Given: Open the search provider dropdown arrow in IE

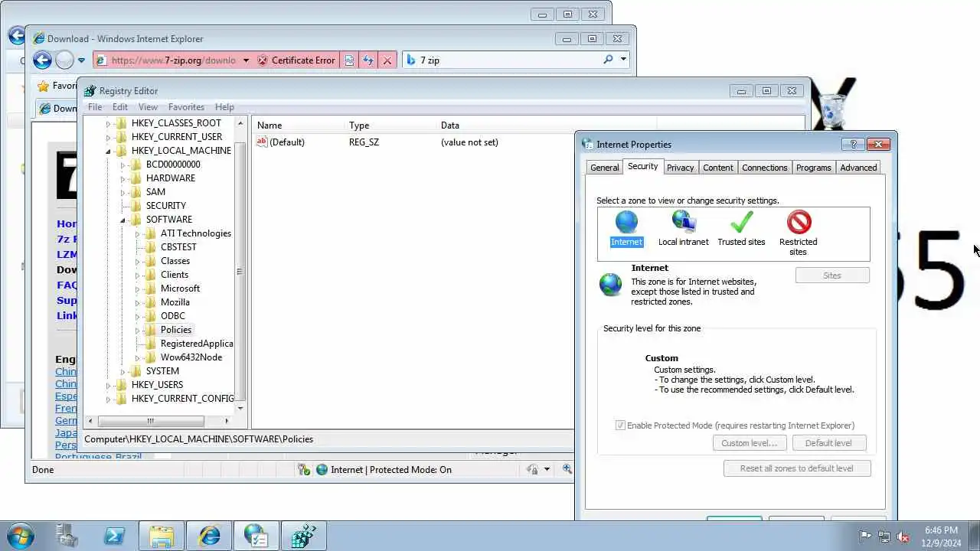Looking at the screenshot, I should click(x=623, y=60).
